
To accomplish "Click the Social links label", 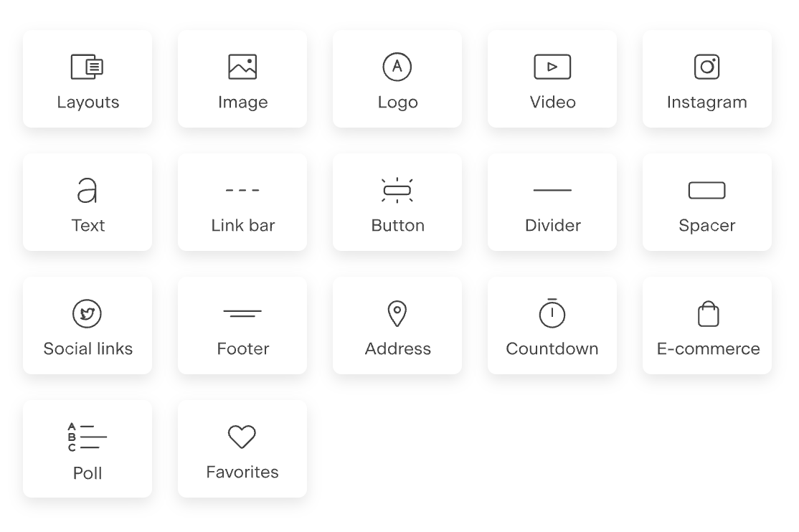I will tap(88, 348).
